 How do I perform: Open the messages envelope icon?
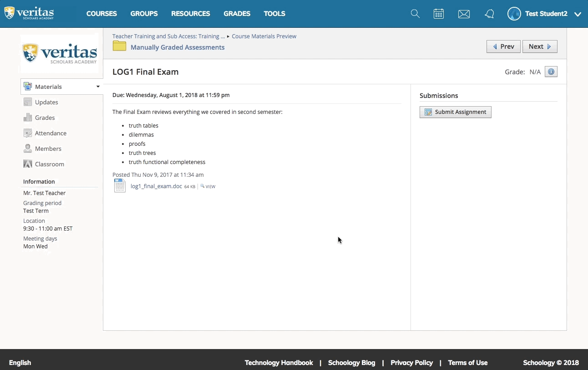coord(464,14)
